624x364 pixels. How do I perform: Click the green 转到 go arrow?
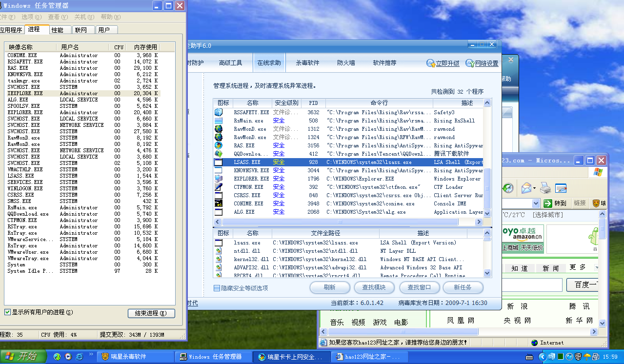pos(548,203)
